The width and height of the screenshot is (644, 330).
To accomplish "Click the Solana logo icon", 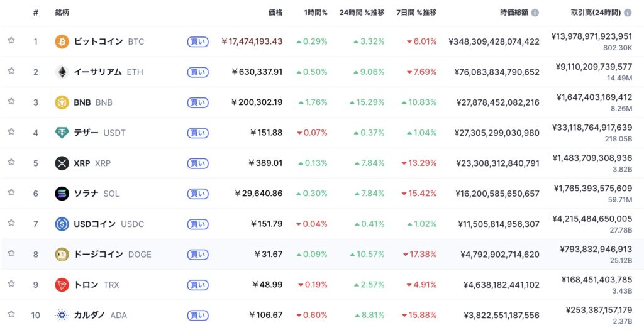I will point(62,194).
